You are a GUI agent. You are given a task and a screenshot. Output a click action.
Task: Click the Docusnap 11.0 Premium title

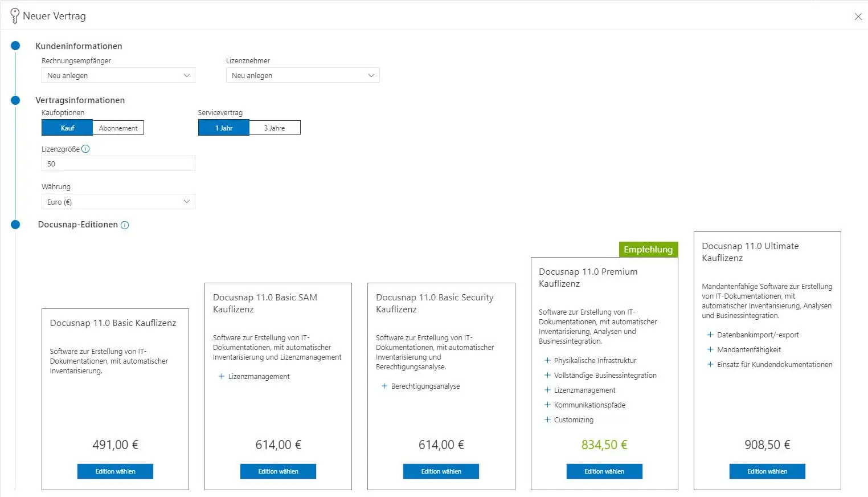click(588, 278)
